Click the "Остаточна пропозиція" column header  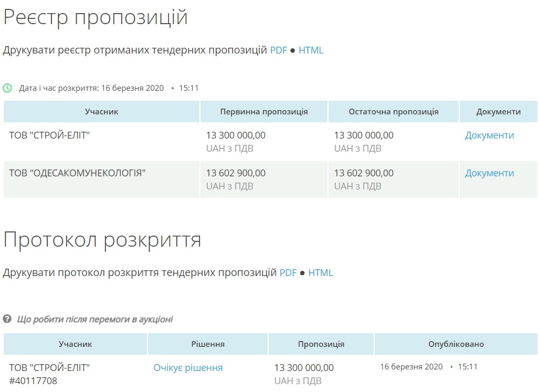[x=394, y=112]
